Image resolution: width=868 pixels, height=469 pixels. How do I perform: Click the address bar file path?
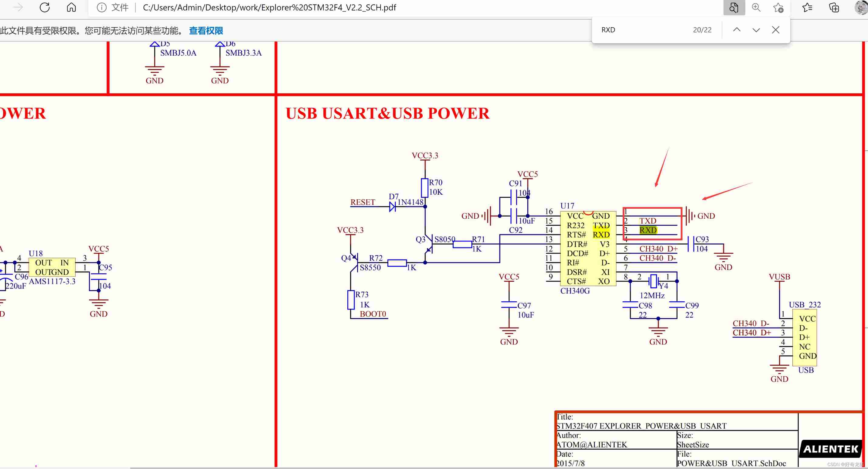(x=270, y=7)
